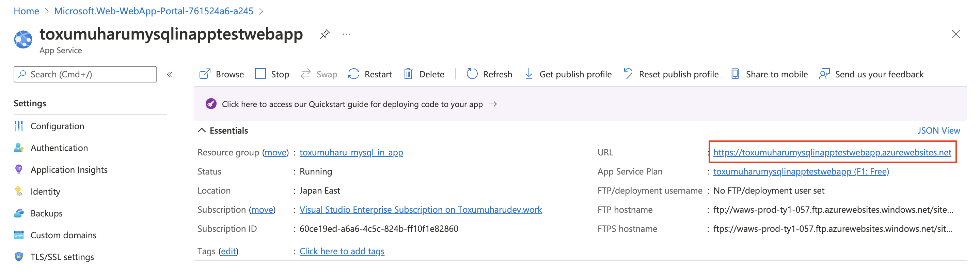
Task: Click the toxumuharumysqlinapptestwebapp page title
Action: tap(171, 34)
